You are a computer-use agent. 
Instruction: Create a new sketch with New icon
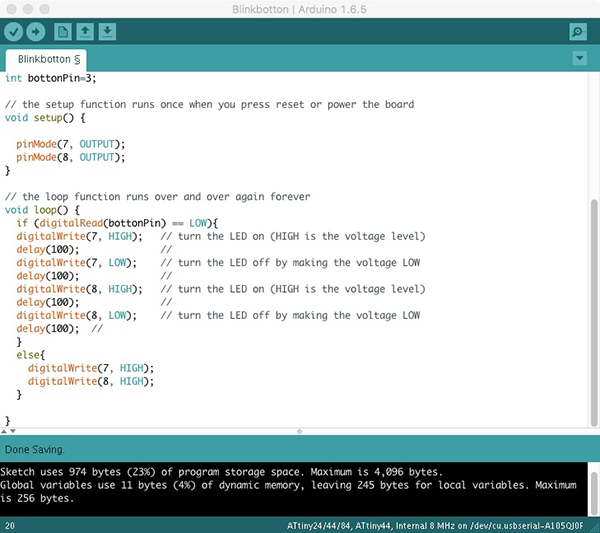[63, 32]
